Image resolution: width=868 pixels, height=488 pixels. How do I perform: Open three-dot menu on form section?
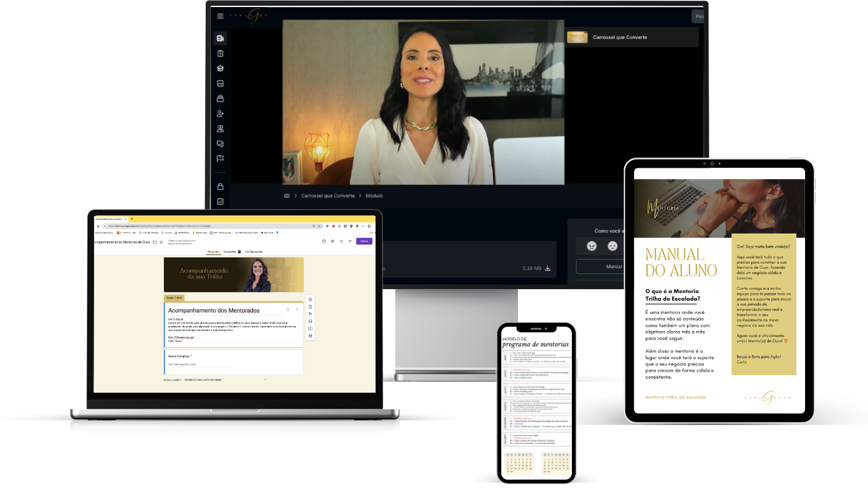click(297, 309)
